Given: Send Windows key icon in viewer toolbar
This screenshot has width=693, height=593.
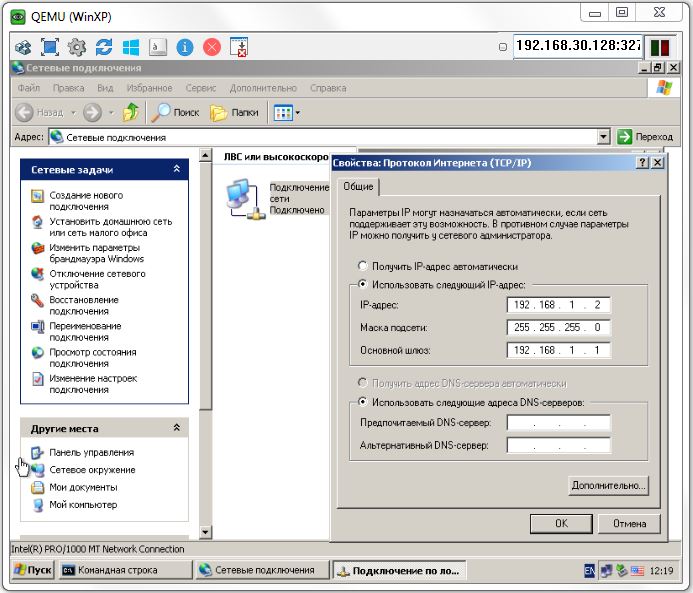Looking at the screenshot, I should point(131,47).
